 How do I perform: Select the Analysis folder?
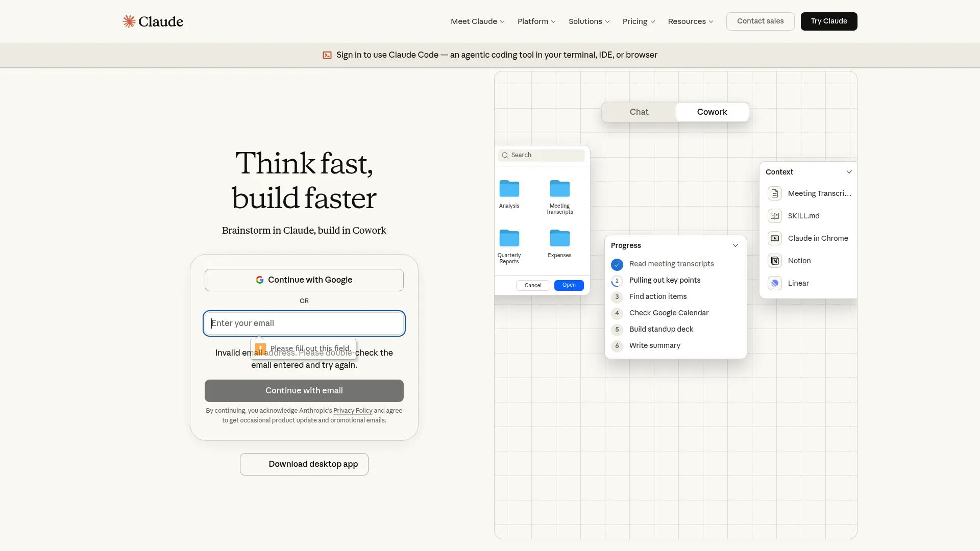pyautogui.click(x=509, y=189)
